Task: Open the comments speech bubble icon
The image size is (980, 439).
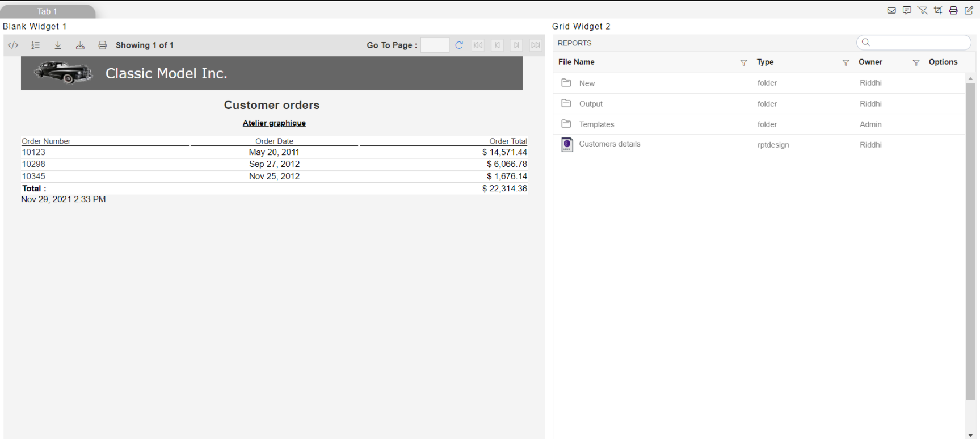Action: tap(907, 10)
